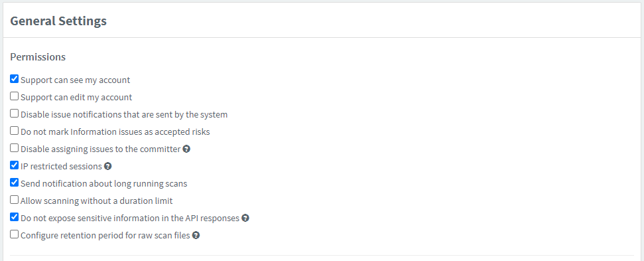
Task: Untick the IP restricted sessions checkbox
Action: point(15,165)
